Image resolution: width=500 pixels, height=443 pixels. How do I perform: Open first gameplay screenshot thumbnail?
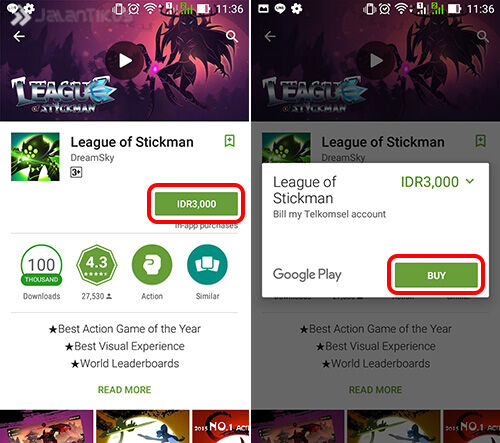click(x=46, y=426)
